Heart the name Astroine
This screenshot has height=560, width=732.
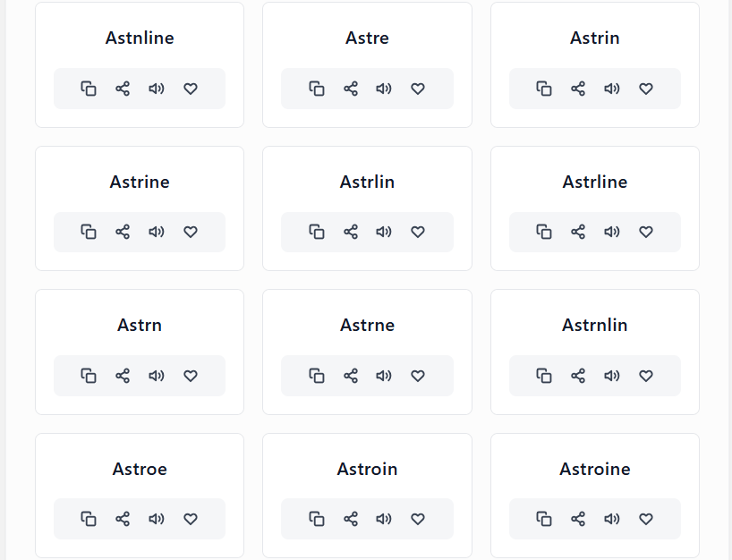646,519
